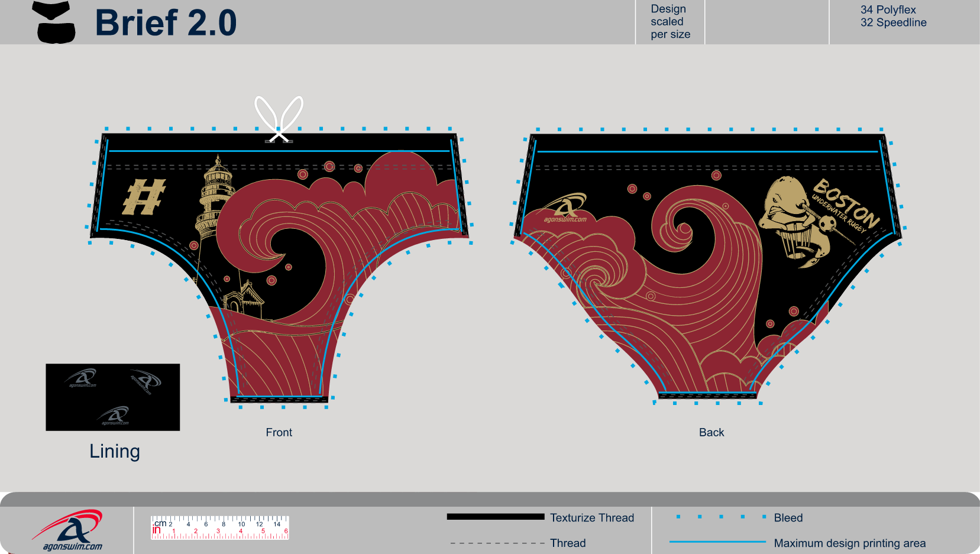Screen dimensions: 980x554
Task: Click the white drawstring bow
Action: (x=279, y=119)
